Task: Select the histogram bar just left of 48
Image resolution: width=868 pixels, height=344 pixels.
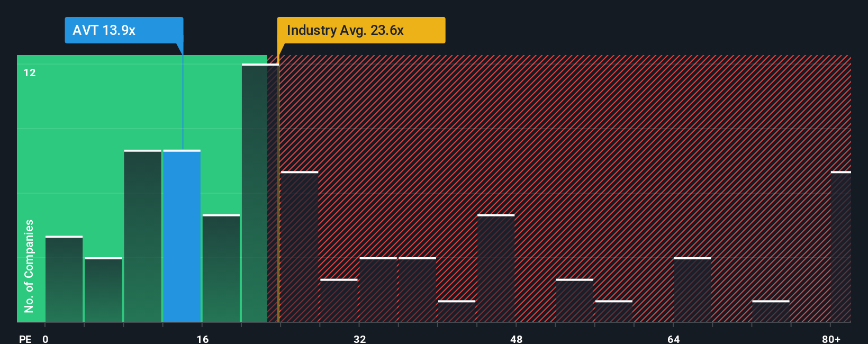Action: click(496, 268)
